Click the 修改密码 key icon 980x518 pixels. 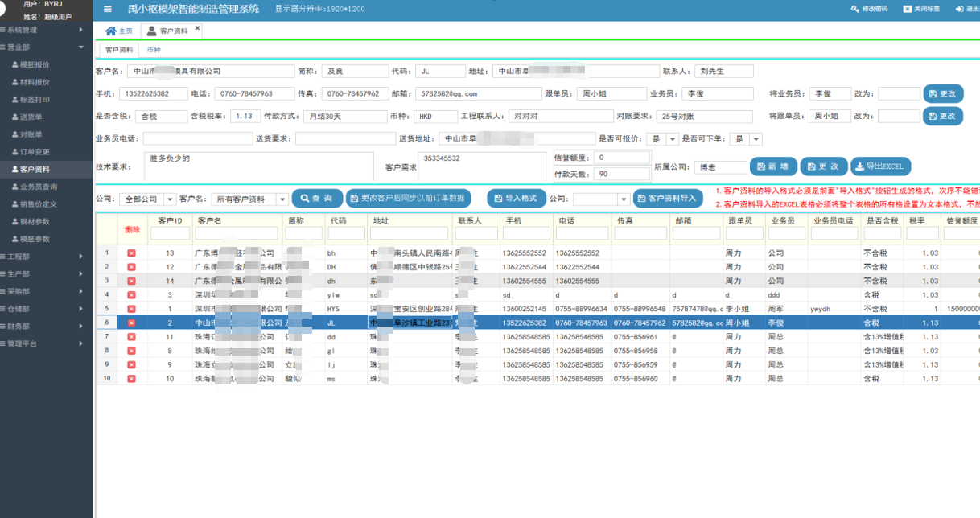854,9
